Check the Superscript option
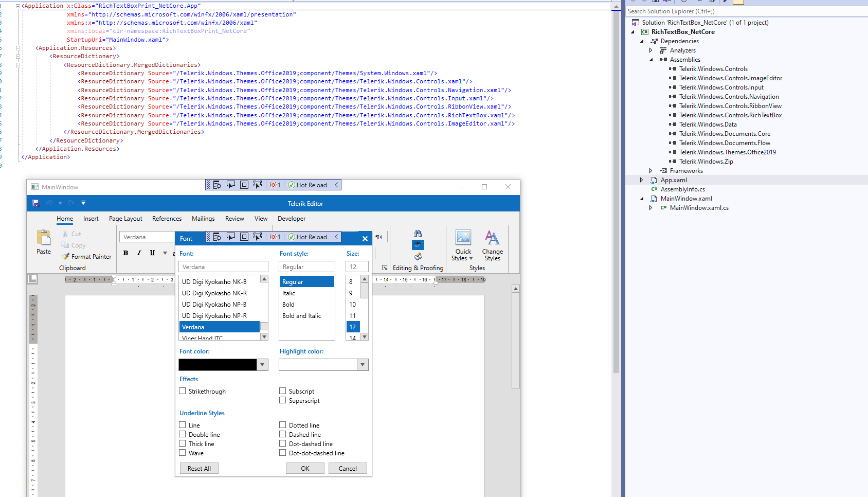Screen dimensions: 868x497 (282, 400)
